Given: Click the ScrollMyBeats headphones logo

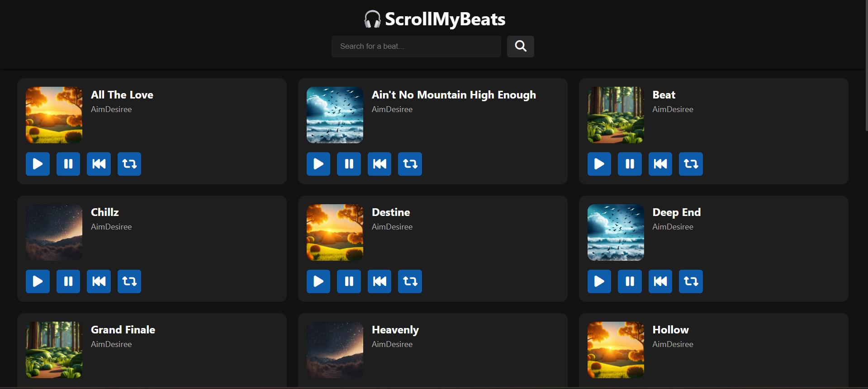Looking at the screenshot, I should click(373, 19).
